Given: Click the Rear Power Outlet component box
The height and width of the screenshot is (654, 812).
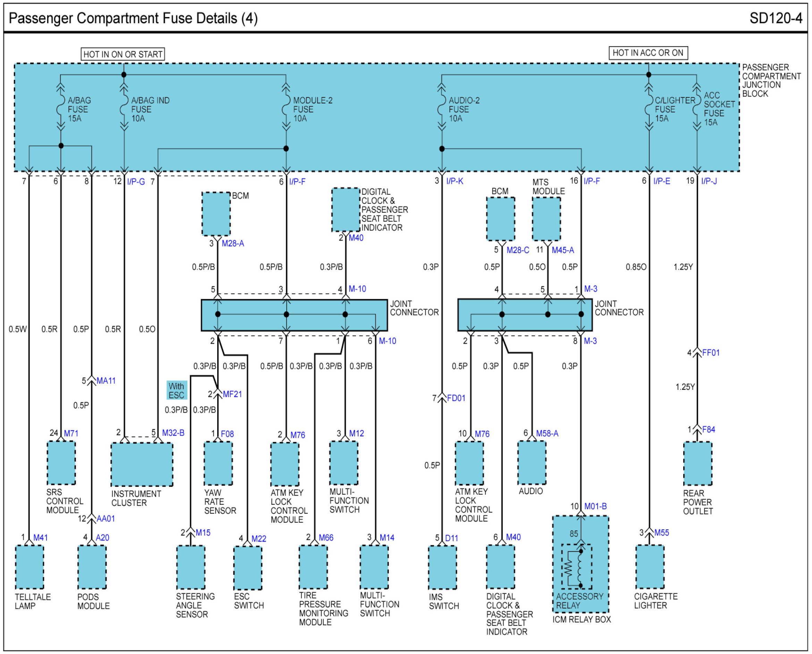Looking at the screenshot, I should (697, 464).
